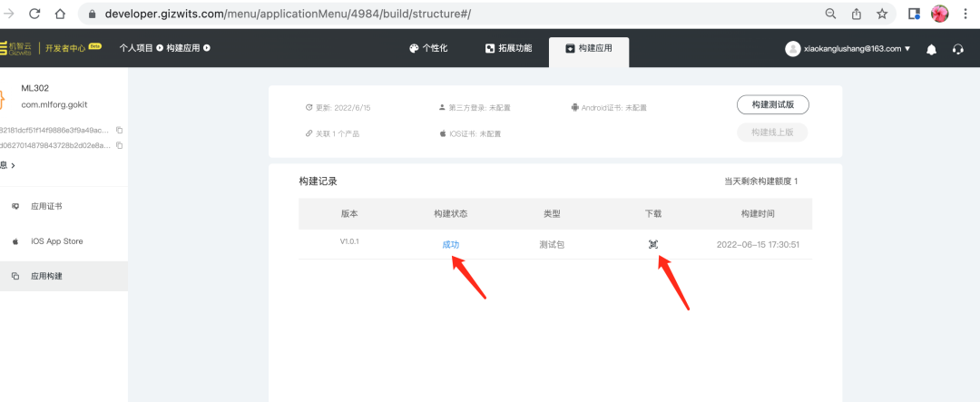Click the 版本 column header
This screenshot has height=402, width=980.
(x=349, y=214)
